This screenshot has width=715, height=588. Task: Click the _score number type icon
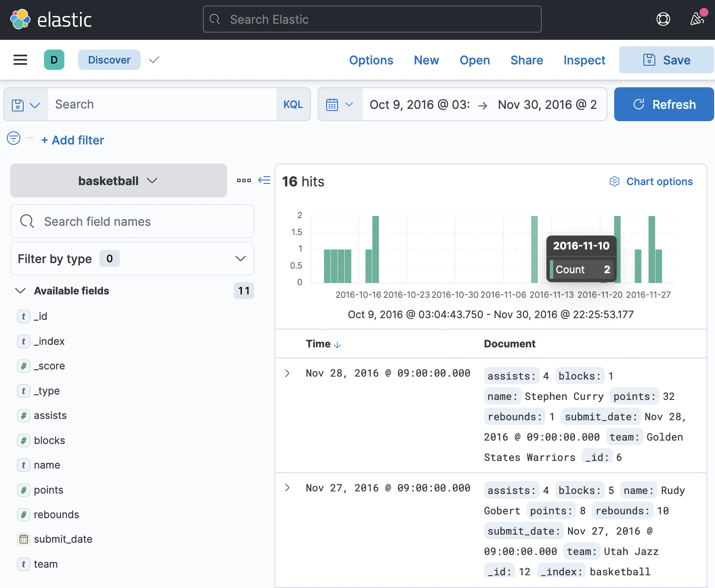(x=24, y=366)
